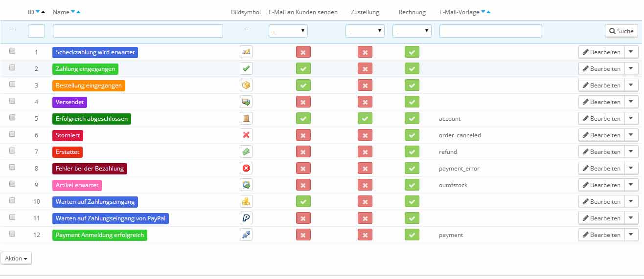Toggle E-Mail an Kunden senden for Scheckzahlung row
644x279 pixels.
(x=303, y=52)
